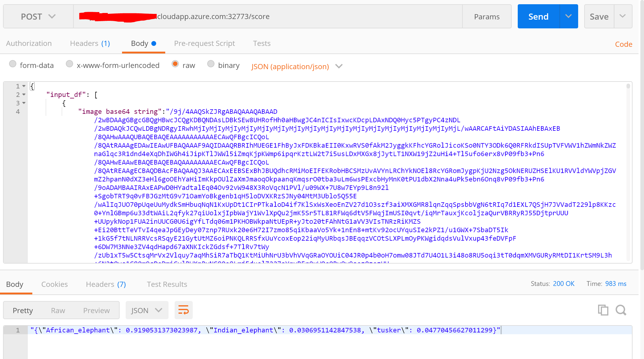The width and height of the screenshot is (644, 359).
Task: Choose the binary body type
Action: [211, 64]
